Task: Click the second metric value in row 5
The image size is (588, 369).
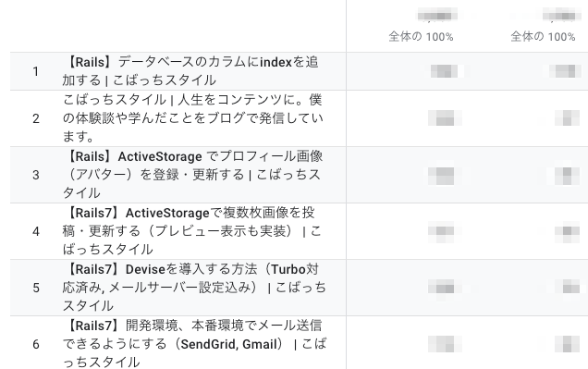Action: (567, 288)
